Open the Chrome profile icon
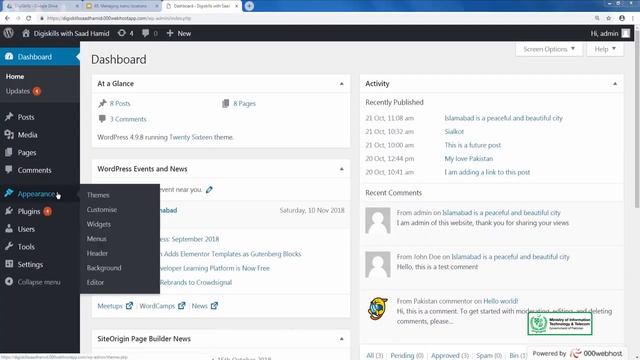This screenshot has width=640, height=360. tap(622, 18)
